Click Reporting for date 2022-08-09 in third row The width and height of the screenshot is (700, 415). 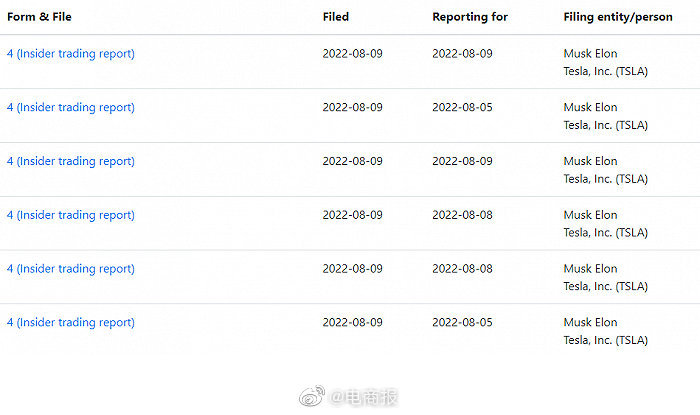point(462,161)
